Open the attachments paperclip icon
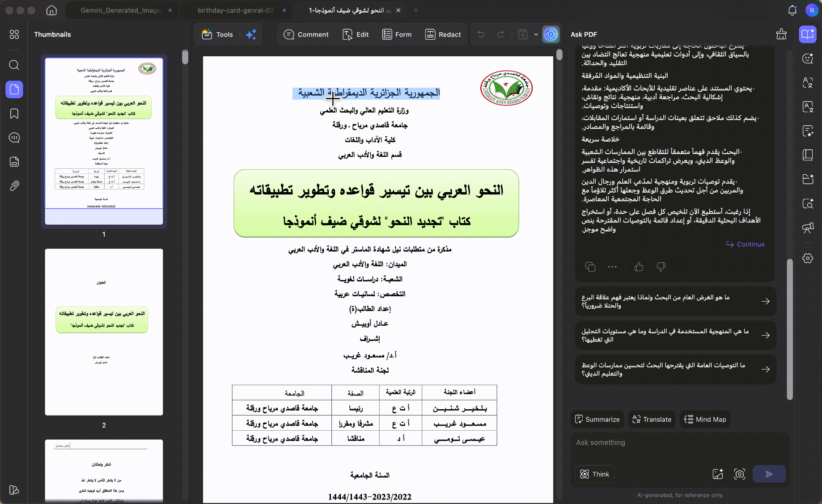Screen dimensions: 822x504 [x=14, y=186]
